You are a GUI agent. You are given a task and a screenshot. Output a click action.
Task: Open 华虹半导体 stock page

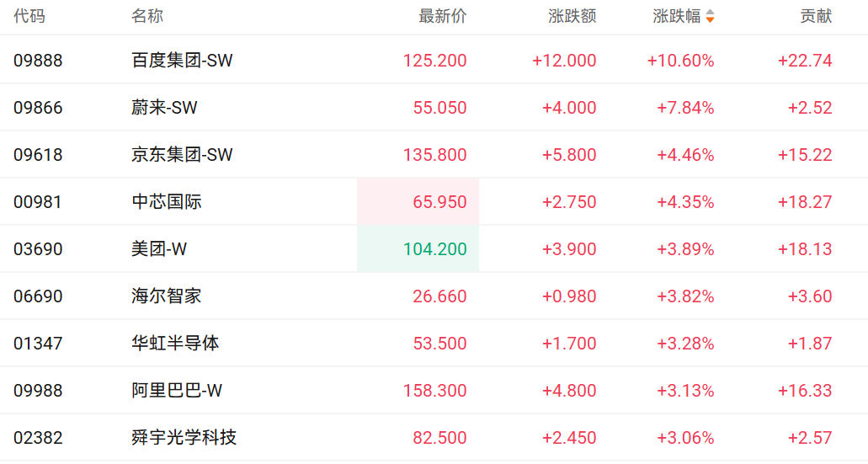(175, 344)
